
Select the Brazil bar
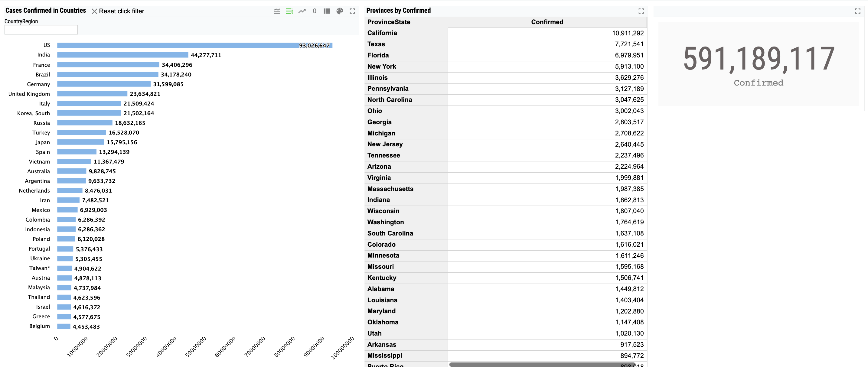click(x=108, y=74)
